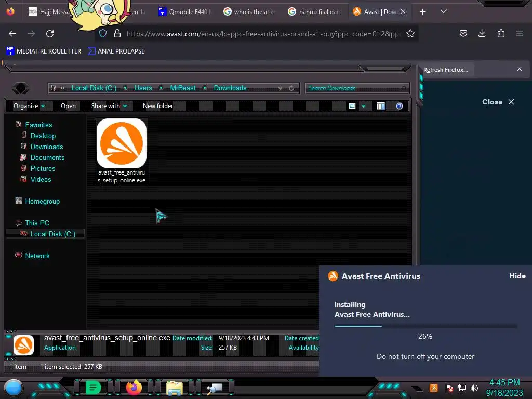This screenshot has height=399, width=532.
Task: Click the Refresh Firefox button
Action: pos(445,70)
